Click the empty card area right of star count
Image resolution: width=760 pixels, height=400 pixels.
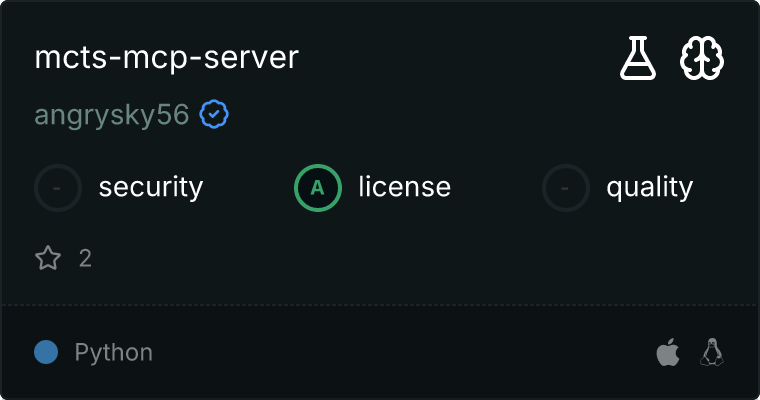click(400, 259)
